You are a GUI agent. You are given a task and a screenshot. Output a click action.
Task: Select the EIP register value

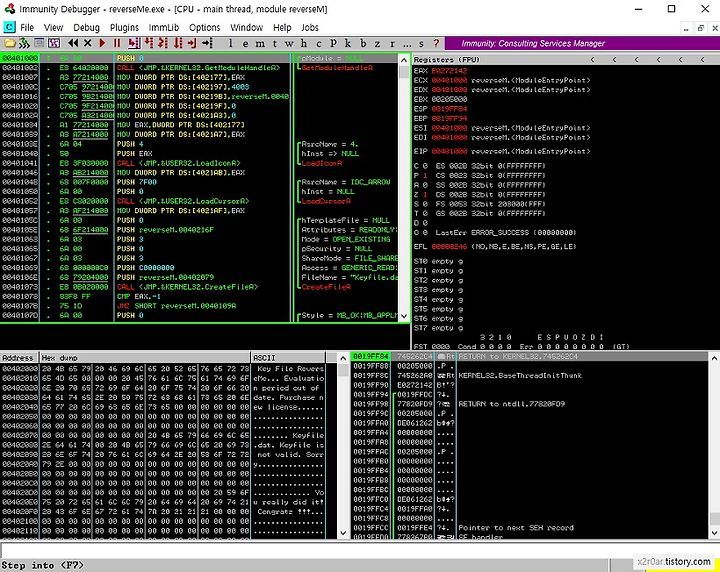coord(449,151)
